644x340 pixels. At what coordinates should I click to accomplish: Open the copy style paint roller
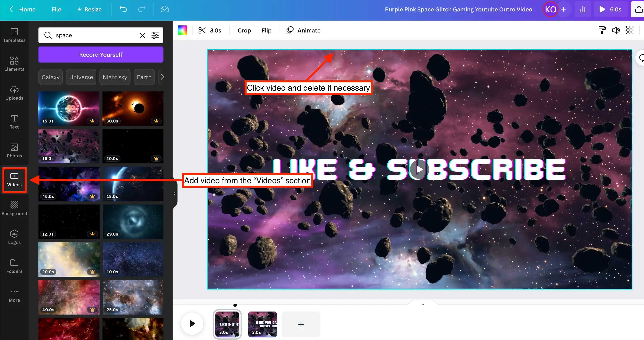[x=602, y=30]
